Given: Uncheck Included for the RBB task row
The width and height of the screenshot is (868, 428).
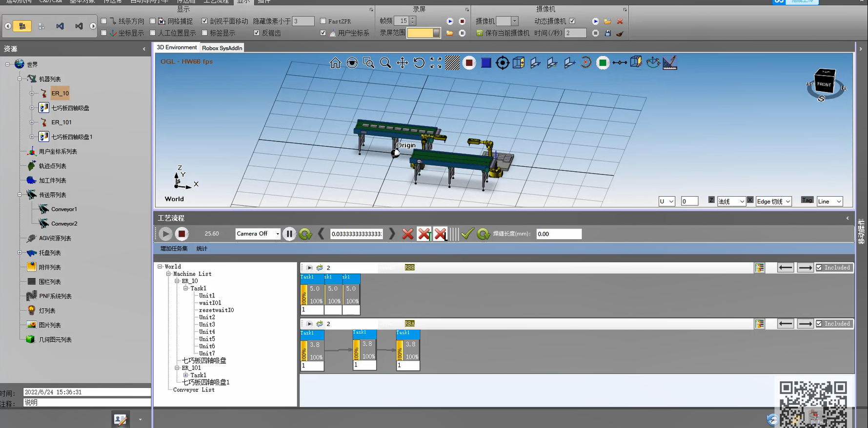Looking at the screenshot, I should tap(819, 267).
